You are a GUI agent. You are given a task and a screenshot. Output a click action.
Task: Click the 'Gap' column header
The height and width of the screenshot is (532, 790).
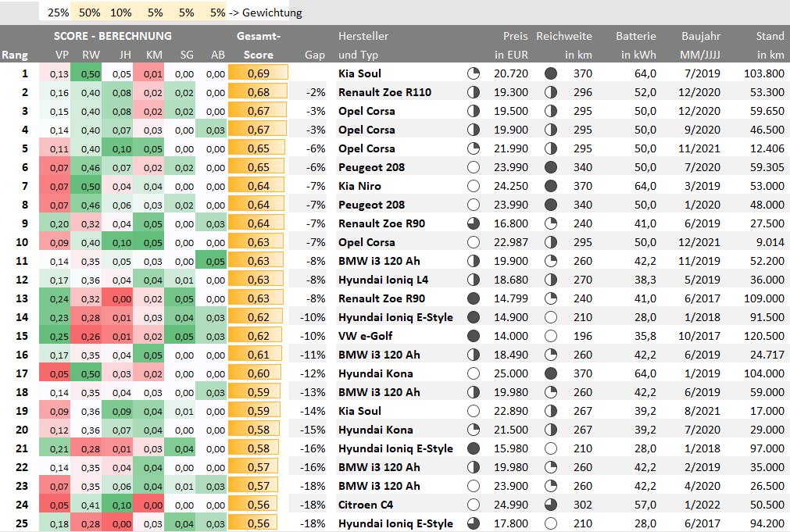(x=315, y=55)
